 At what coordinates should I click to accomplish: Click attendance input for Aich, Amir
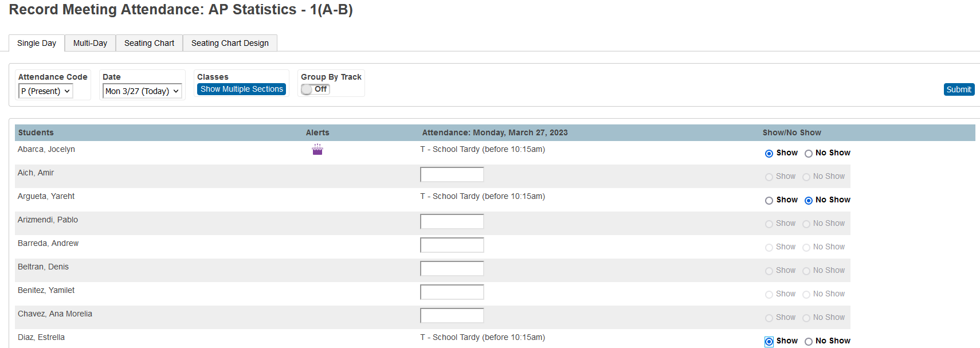pos(452,174)
